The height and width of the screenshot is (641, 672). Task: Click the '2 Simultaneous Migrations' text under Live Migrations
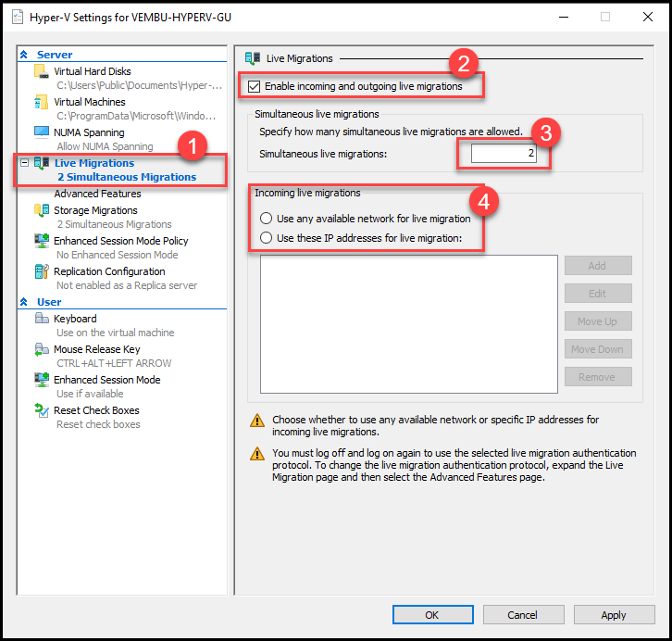click(127, 177)
